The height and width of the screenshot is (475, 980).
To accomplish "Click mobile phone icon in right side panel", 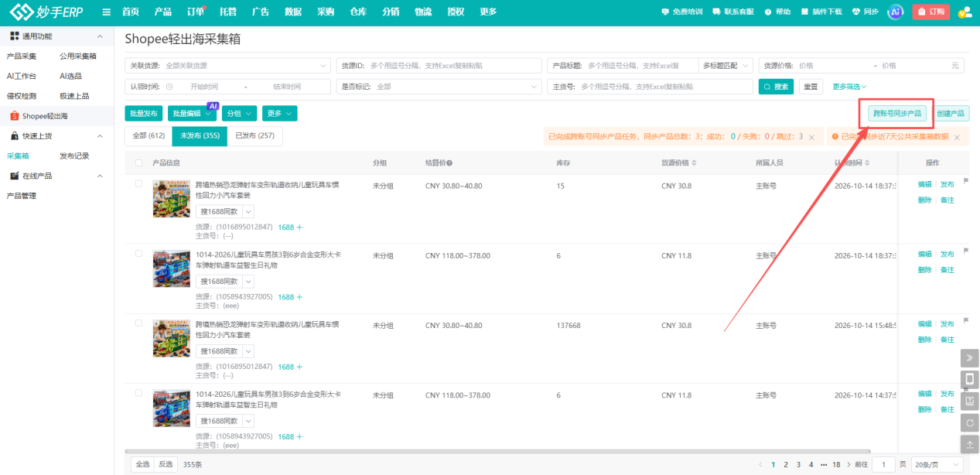I will pos(970,379).
